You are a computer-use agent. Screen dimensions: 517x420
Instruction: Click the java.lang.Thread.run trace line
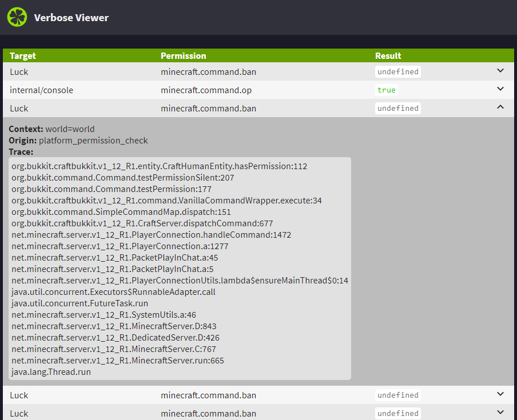[51, 372]
